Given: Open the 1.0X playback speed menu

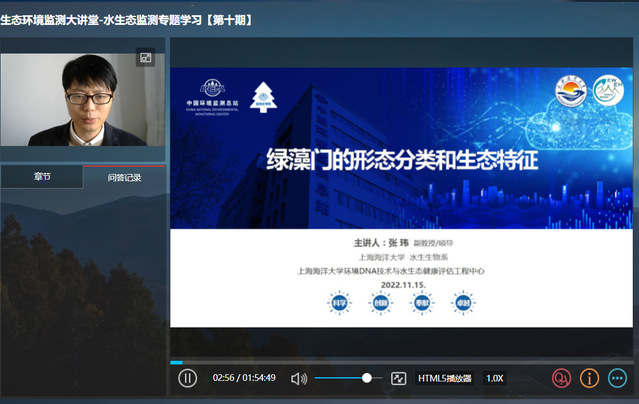Looking at the screenshot, I should 494,378.
